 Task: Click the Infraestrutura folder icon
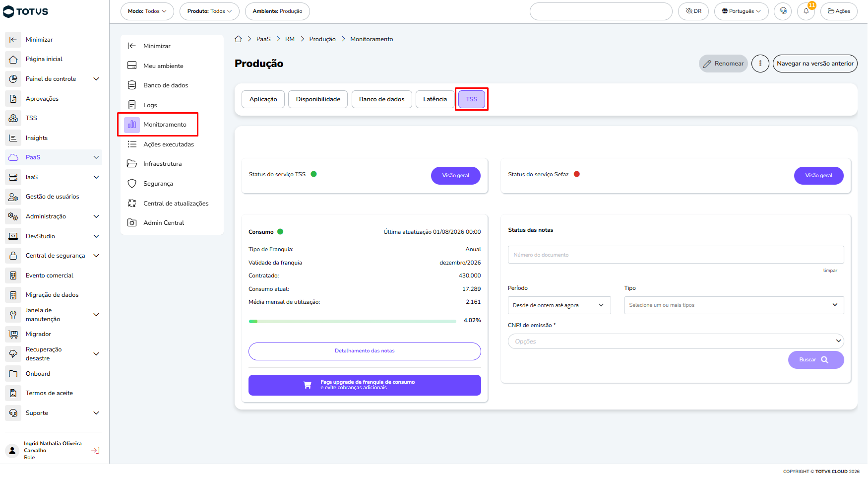tap(132, 164)
